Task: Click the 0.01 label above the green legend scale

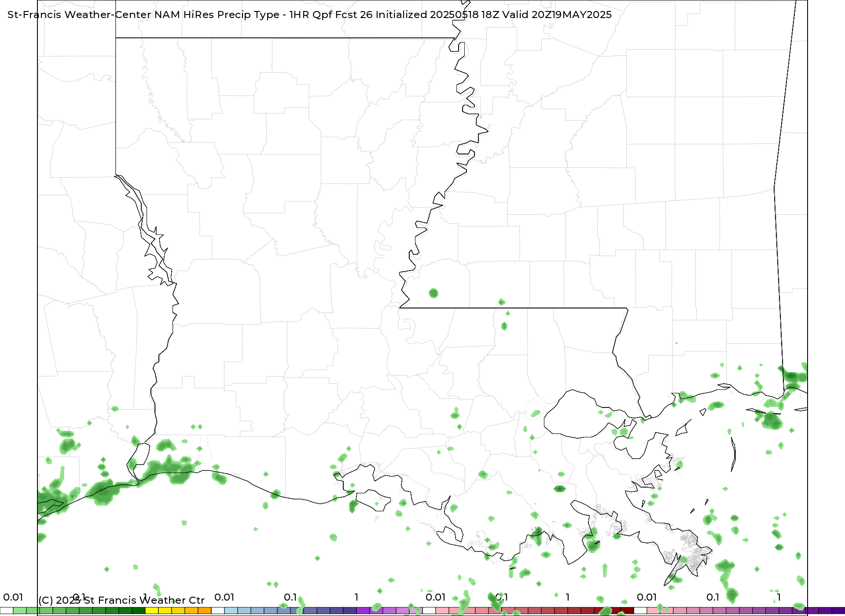Action: click(x=13, y=597)
